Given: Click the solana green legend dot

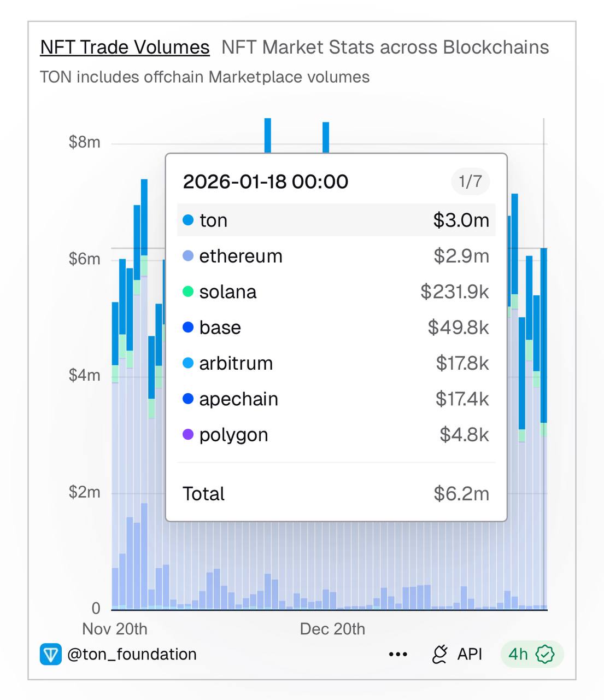Looking at the screenshot, I should [188, 291].
